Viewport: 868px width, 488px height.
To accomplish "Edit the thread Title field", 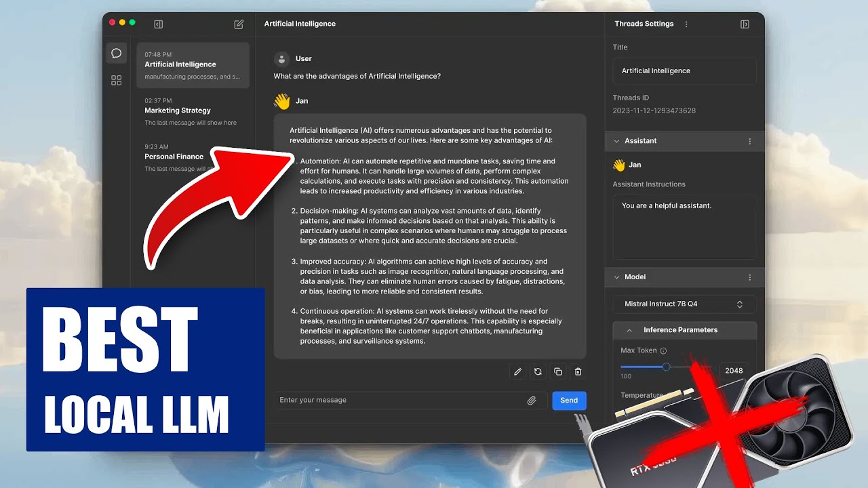I will pyautogui.click(x=684, y=71).
